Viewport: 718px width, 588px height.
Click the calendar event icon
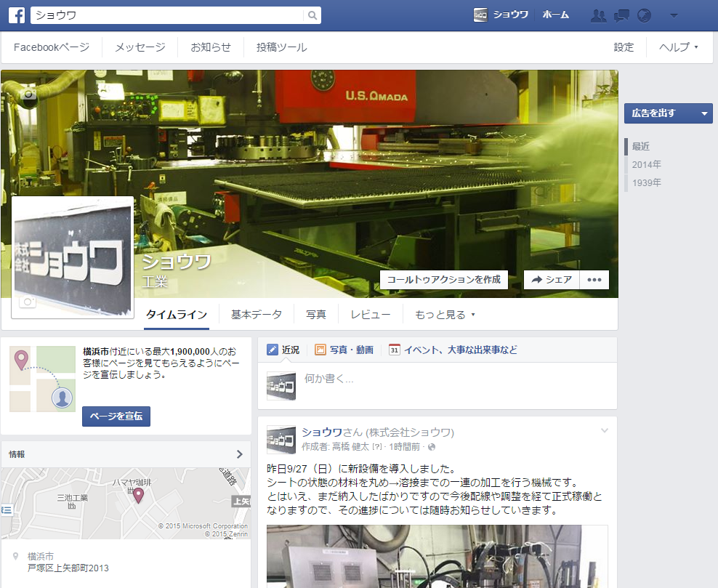pyautogui.click(x=395, y=350)
